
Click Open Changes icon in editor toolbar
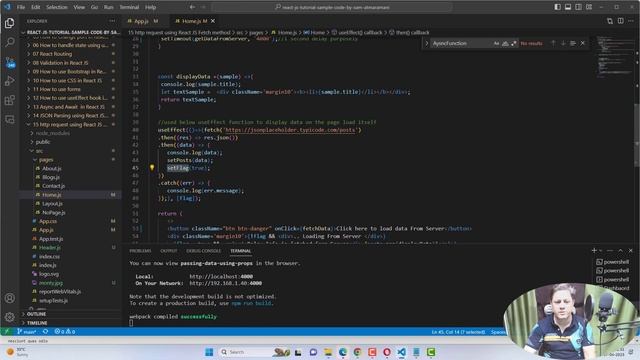tap(610, 21)
